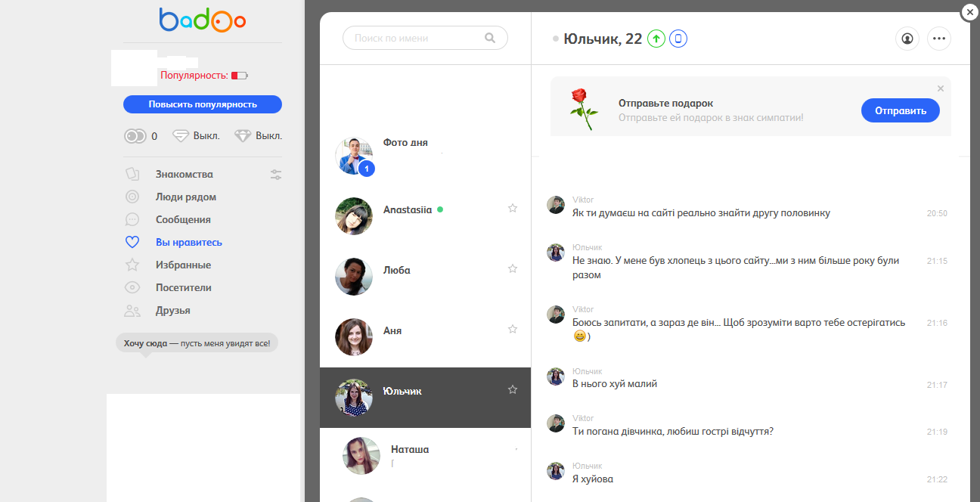Screen dimensions: 980x502
Task: Favorite Anastasiia with the star icon
Action: pos(513,208)
